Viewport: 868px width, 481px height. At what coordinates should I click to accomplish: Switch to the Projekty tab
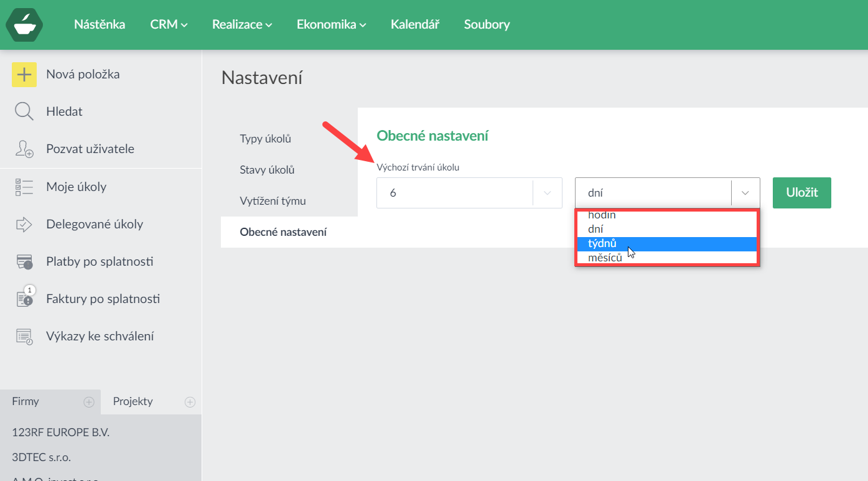133,402
